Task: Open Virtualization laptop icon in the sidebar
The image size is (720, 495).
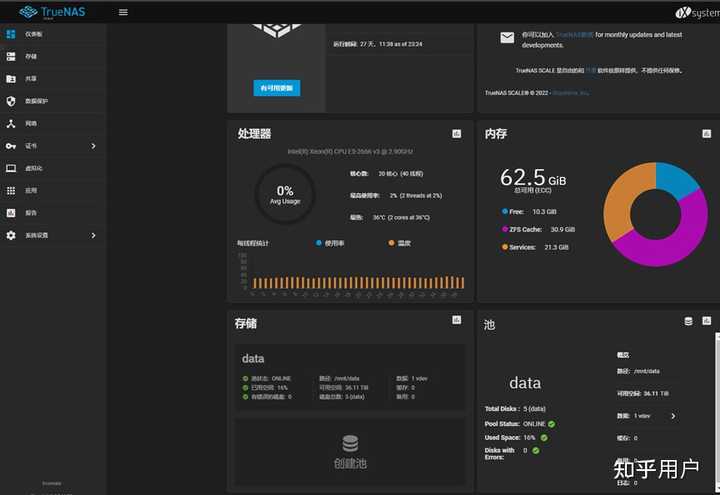Action: point(11,168)
